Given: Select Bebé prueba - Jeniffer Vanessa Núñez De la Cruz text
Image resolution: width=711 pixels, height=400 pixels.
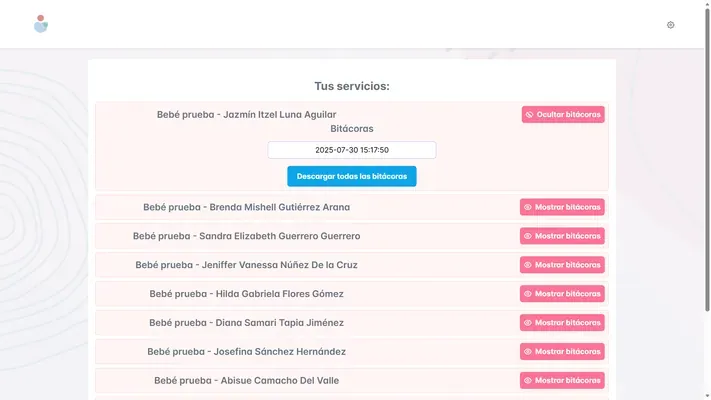Looking at the screenshot, I should click(247, 265).
